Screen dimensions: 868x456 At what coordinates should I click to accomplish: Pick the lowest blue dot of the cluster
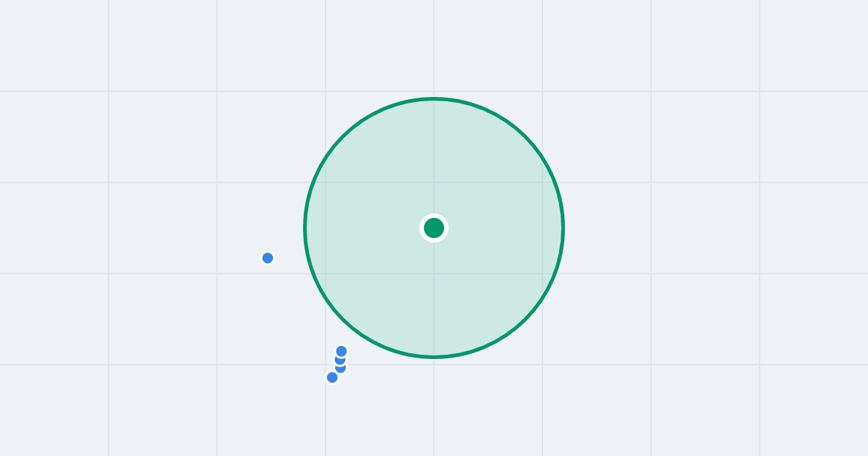pos(332,377)
